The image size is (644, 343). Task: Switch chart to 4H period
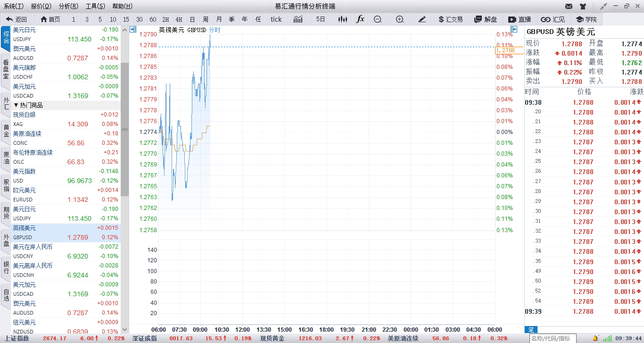pyautogui.click(x=179, y=19)
